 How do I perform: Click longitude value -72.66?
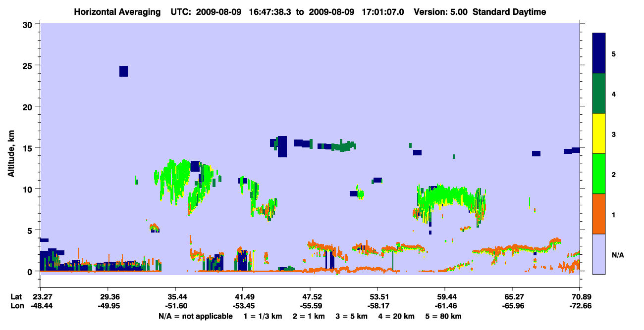click(x=580, y=306)
